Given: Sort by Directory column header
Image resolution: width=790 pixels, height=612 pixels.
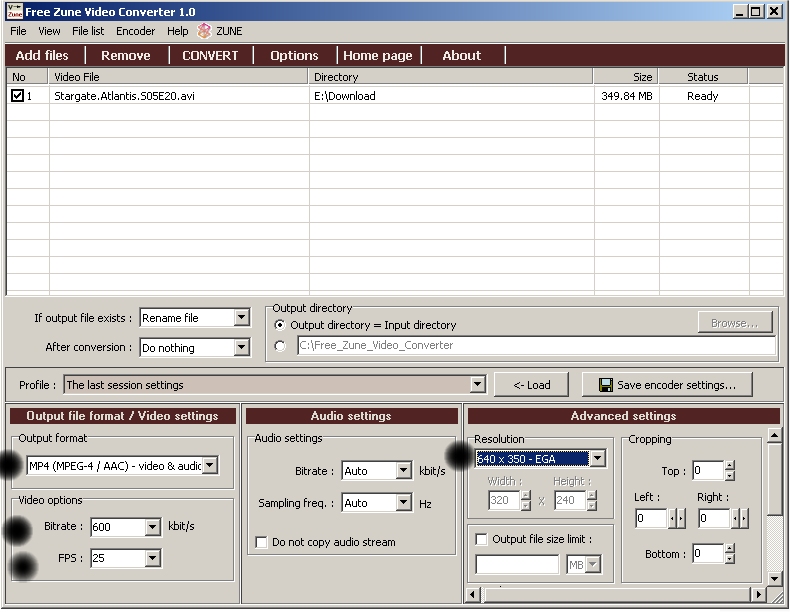Looking at the screenshot, I should [x=450, y=77].
